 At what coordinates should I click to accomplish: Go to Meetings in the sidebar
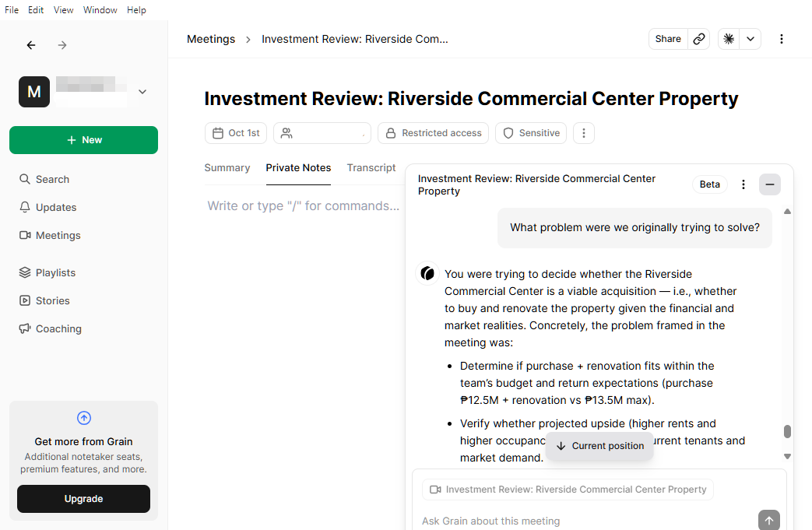(51, 235)
